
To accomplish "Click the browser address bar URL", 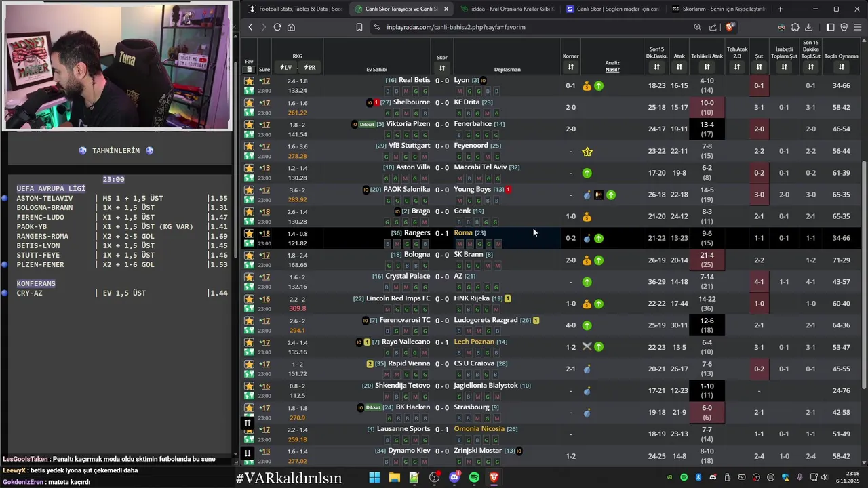I will (456, 27).
